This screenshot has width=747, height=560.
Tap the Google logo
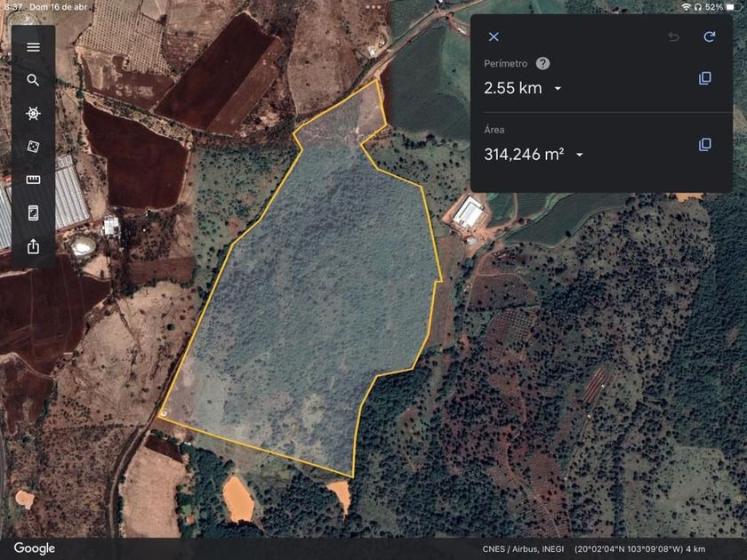coord(35,548)
